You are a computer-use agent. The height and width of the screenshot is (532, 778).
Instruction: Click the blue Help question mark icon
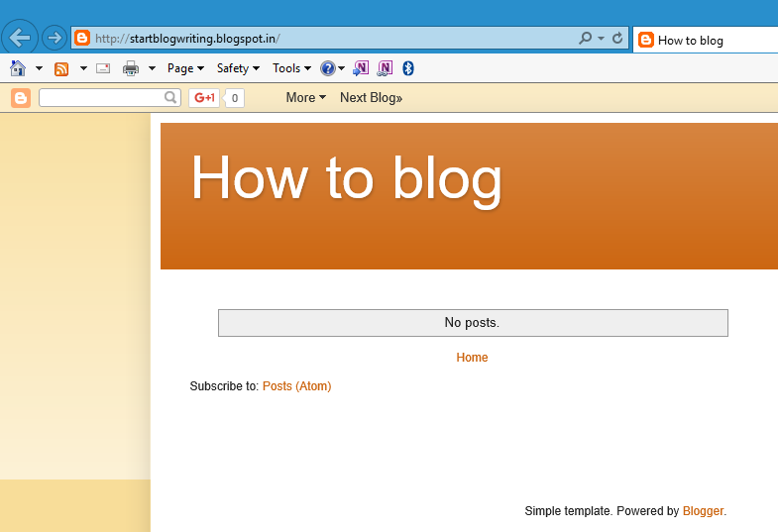327,68
